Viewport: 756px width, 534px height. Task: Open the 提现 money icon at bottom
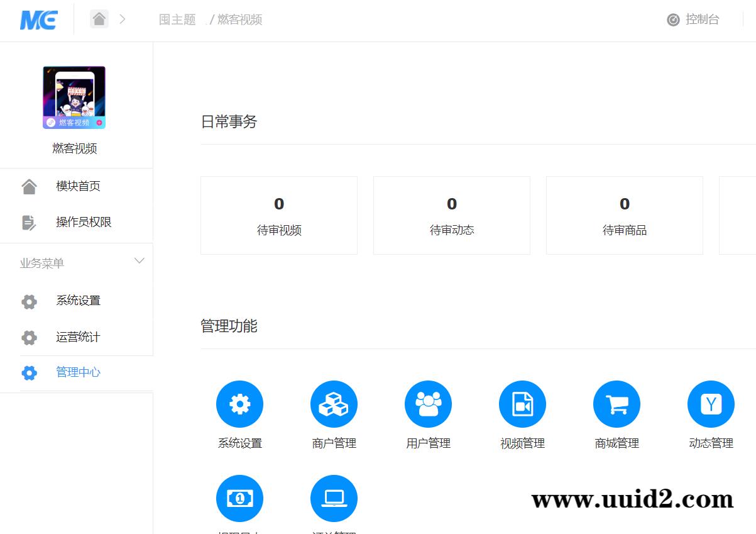239,498
